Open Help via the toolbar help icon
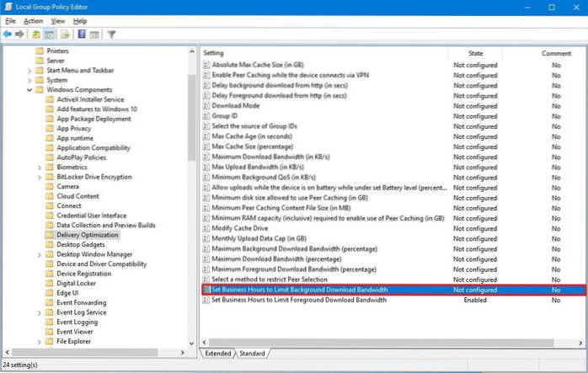Screen dimensions: 588x373 83,34
